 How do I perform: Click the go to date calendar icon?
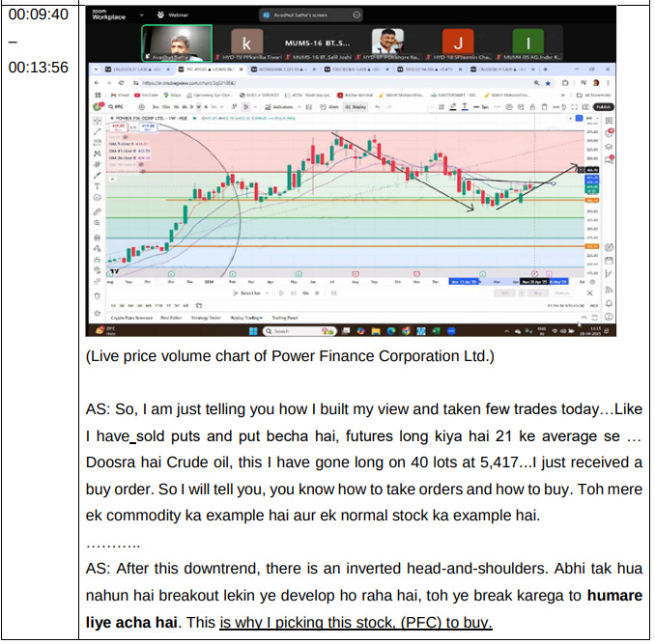pyautogui.click(x=199, y=305)
